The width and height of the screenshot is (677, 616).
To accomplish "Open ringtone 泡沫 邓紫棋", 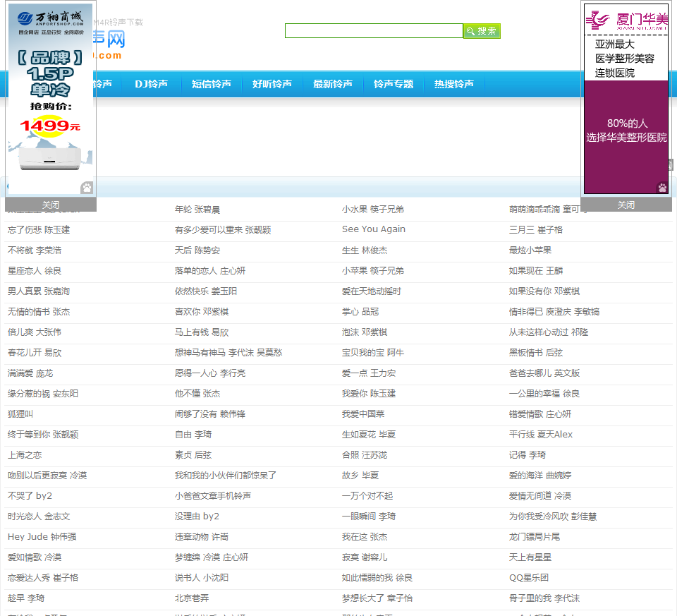I will pyautogui.click(x=365, y=332).
